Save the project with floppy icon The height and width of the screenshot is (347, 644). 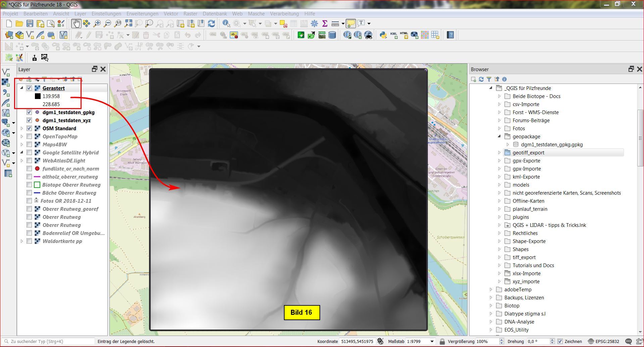click(x=30, y=23)
